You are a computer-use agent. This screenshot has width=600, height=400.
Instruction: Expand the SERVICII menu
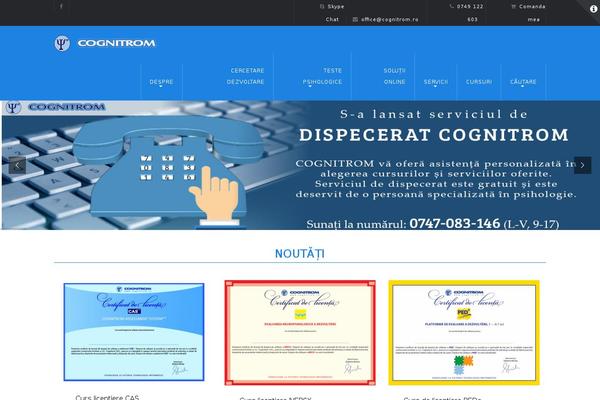click(x=435, y=82)
